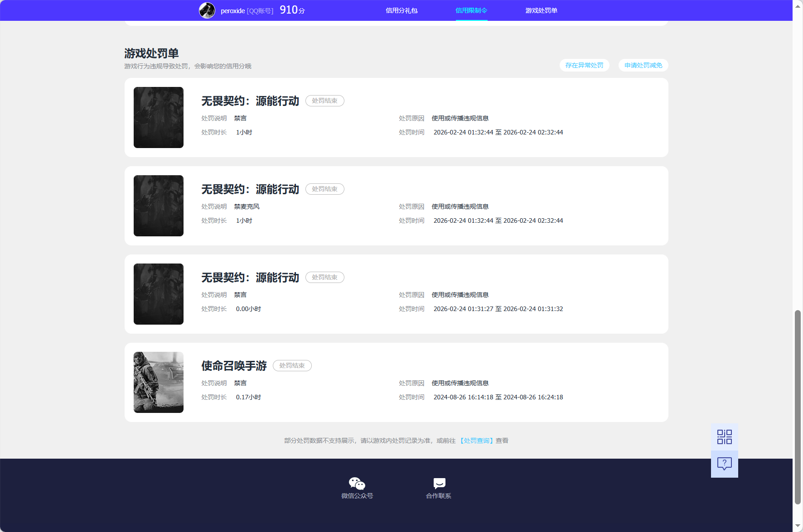Image resolution: width=803 pixels, height=532 pixels.
Task: Click the 910分 credit score
Action: pyautogui.click(x=292, y=10)
